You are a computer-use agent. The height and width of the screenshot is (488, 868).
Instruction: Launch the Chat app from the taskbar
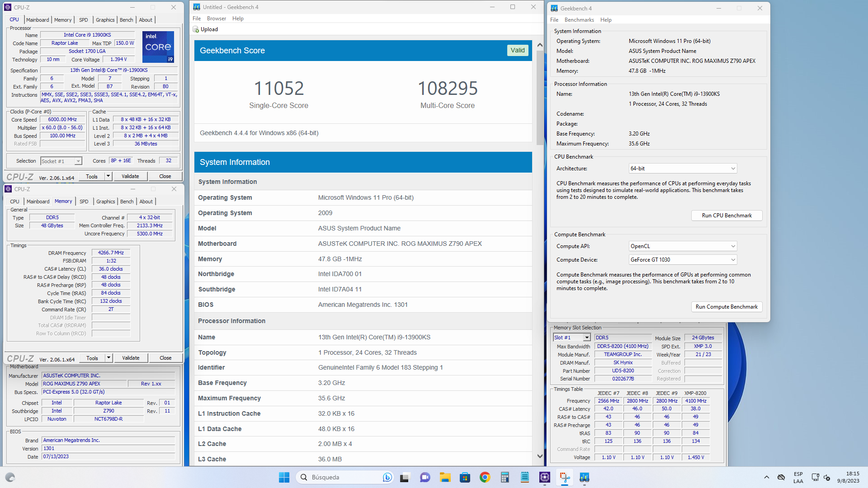tap(425, 477)
